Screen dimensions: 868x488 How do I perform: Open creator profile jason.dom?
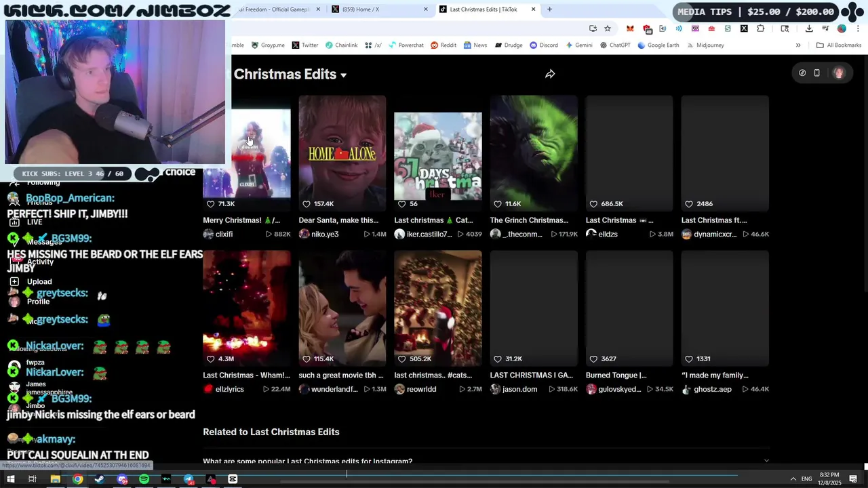pos(519,390)
